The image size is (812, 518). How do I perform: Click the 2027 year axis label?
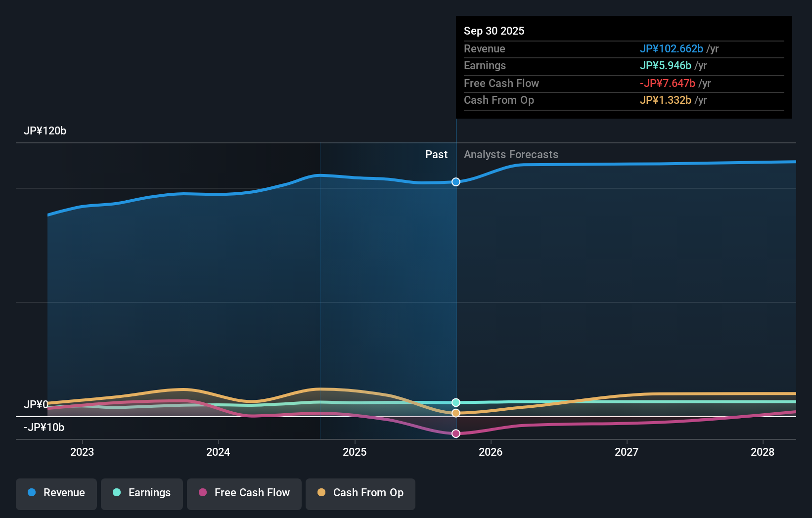pos(627,452)
